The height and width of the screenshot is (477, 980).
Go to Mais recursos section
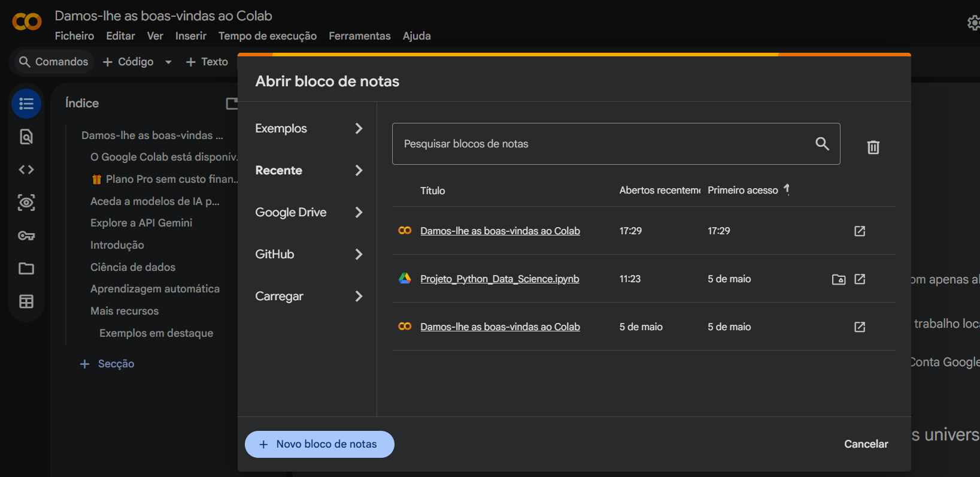(x=125, y=311)
